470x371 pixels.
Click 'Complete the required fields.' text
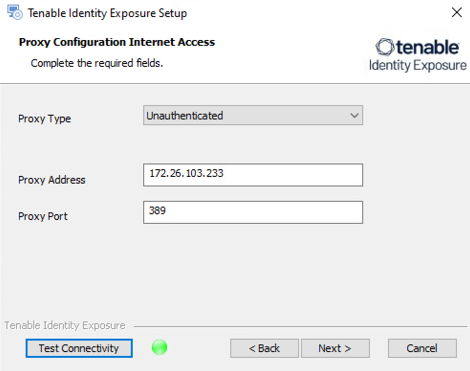pyautogui.click(x=97, y=63)
